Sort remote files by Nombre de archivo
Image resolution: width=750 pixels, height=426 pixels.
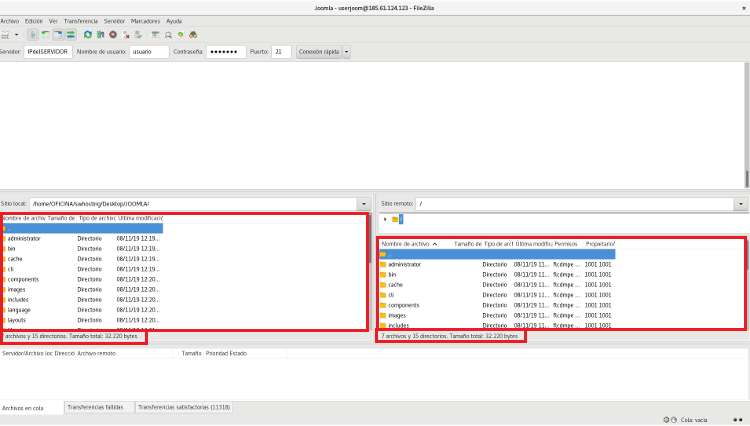415,244
